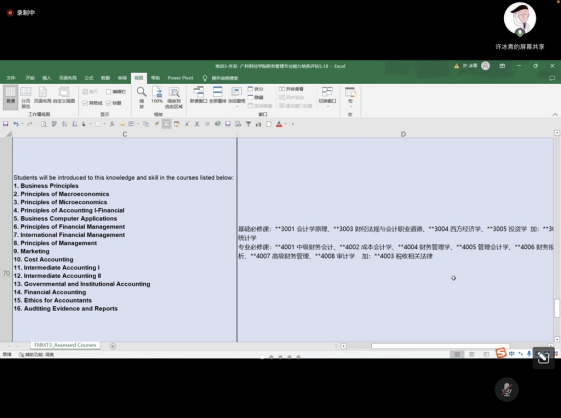Add a new sheet with plus button
The height and width of the screenshot is (418, 561).
[113, 346]
